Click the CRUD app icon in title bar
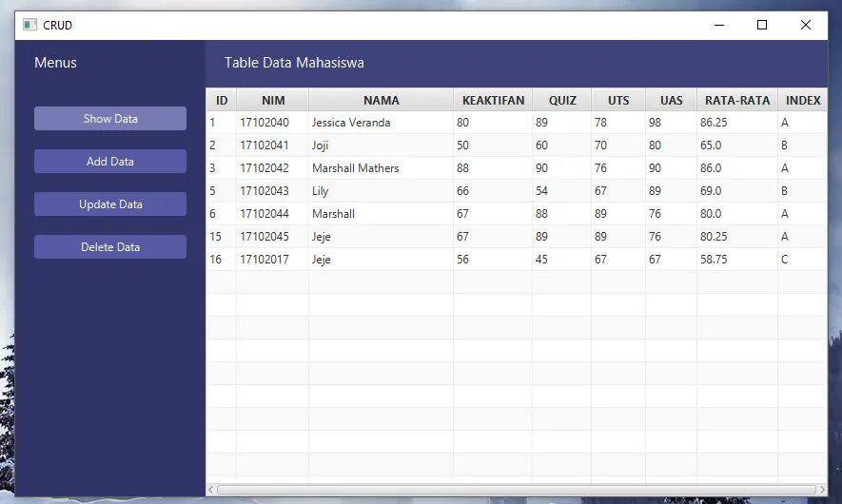The height and width of the screenshot is (504, 842). pyautogui.click(x=30, y=25)
